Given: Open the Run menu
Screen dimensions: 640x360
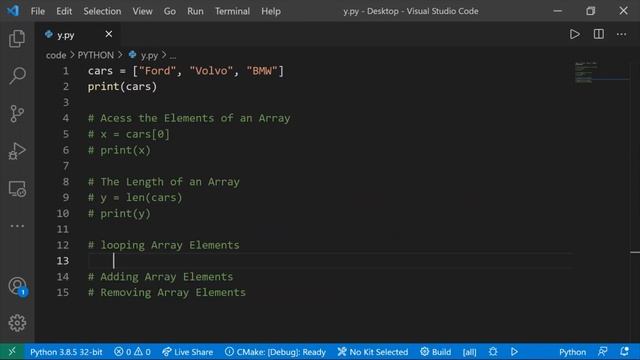Looking at the screenshot, I should [x=195, y=11].
